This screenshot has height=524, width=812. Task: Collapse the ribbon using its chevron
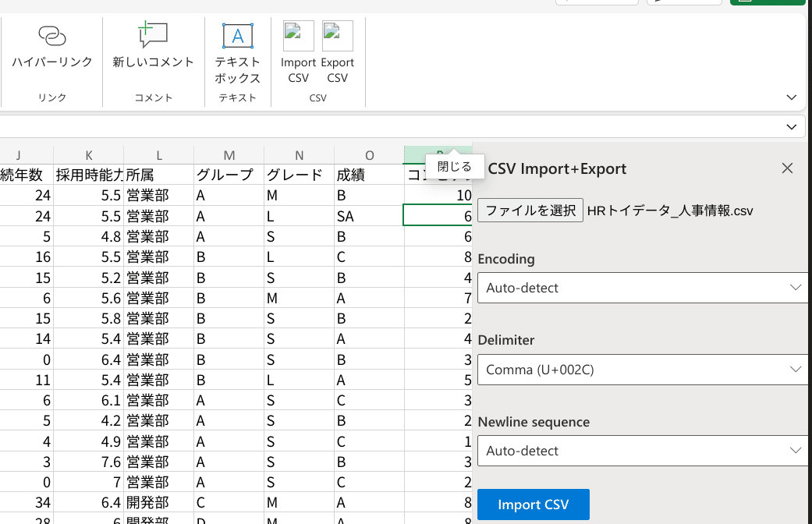791,97
